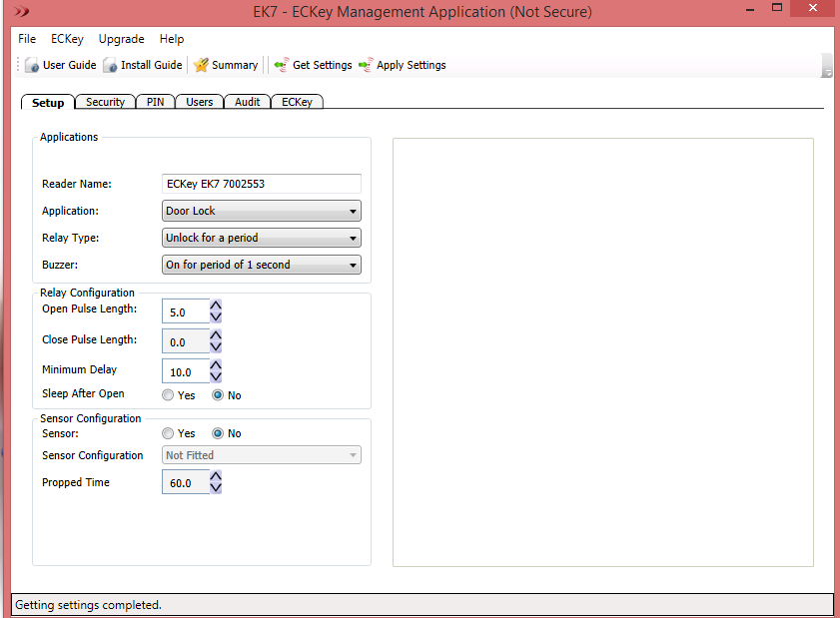
Task: Click the 'Applications' group title
Action: pyautogui.click(x=69, y=137)
